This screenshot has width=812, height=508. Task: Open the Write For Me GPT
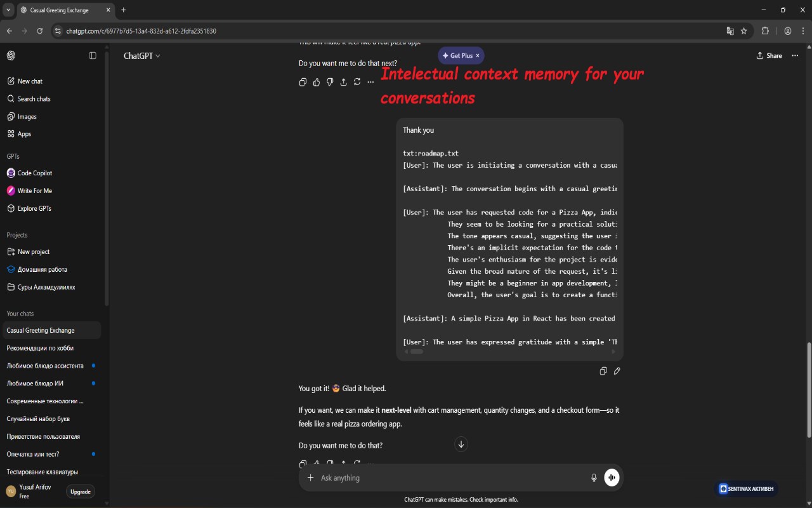click(52, 190)
